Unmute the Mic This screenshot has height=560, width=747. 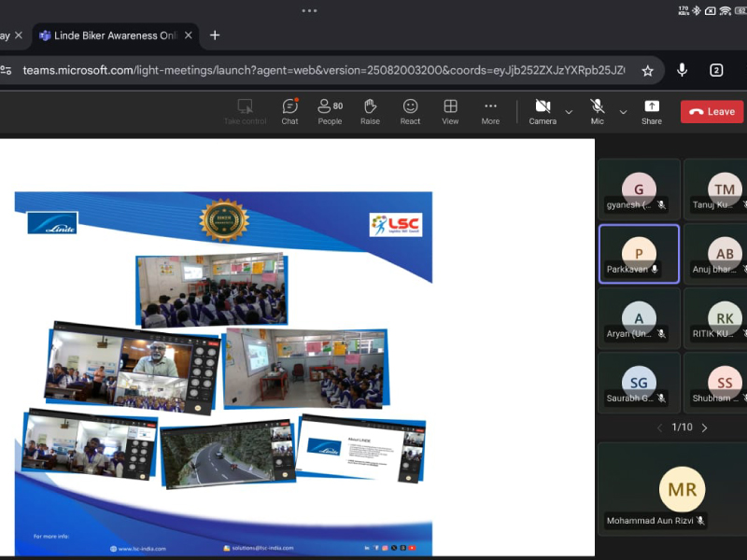[597, 110]
